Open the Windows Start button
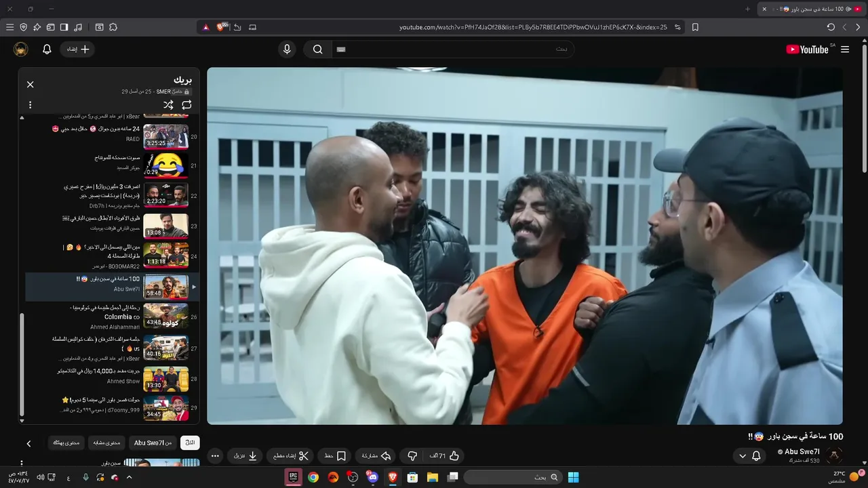Image resolution: width=868 pixels, height=488 pixels. pyautogui.click(x=573, y=477)
